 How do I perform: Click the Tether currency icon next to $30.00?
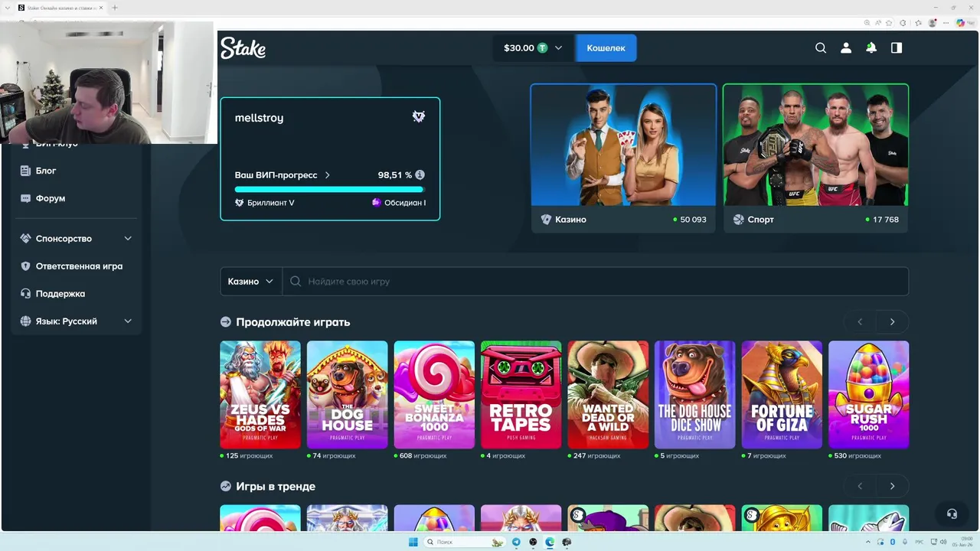coord(542,47)
